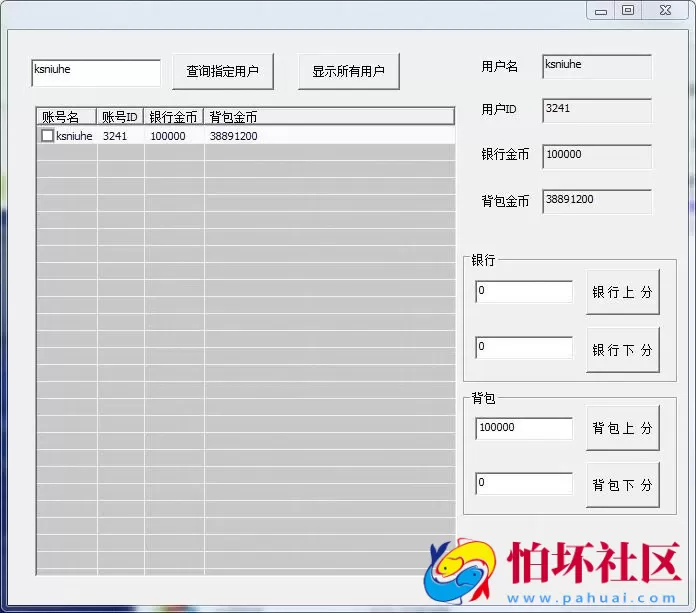This screenshot has width=696, height=613.
Task: Click the 背包金币 field showing 38891200
Action: point(597,202)
